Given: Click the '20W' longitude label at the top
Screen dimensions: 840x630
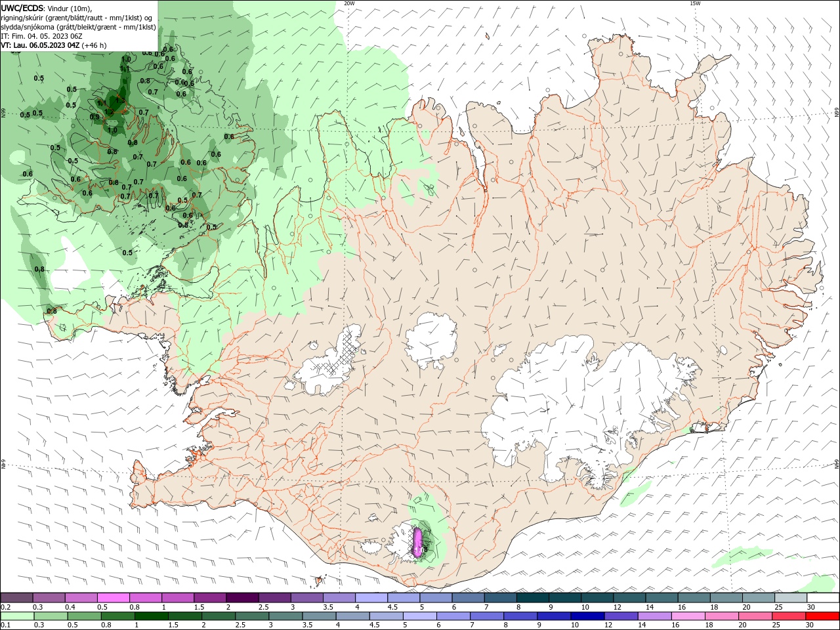Looking at the screenshot, I should pos(349,3).
